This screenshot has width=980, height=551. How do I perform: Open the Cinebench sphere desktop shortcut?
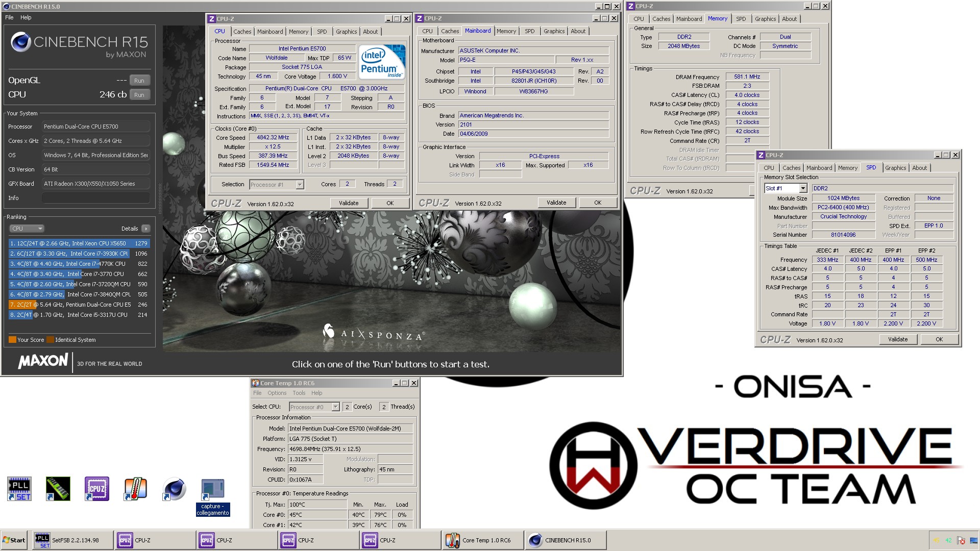[x=174, y=489]
